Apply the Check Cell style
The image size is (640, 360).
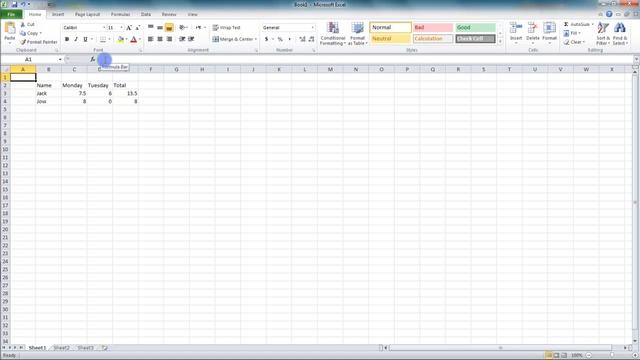pos(476,39)
